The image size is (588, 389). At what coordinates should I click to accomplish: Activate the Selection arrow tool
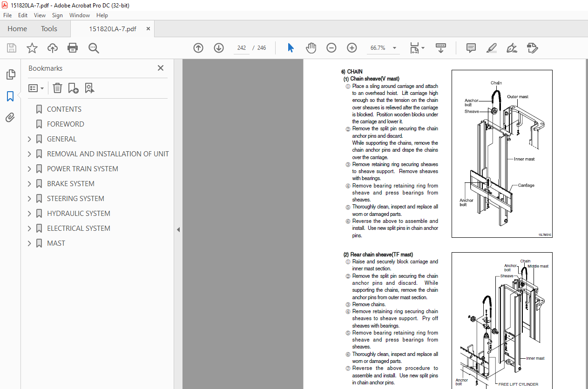(x=291, y=48)
